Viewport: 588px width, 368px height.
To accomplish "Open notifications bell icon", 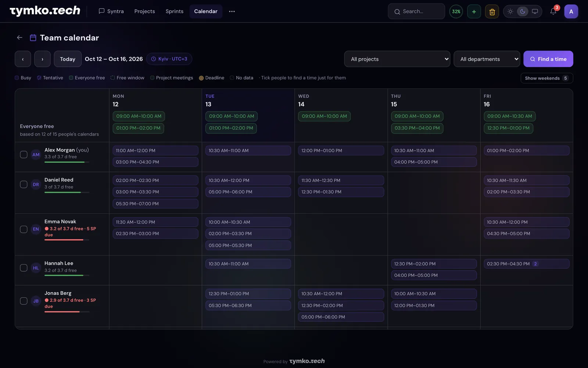I will tap(553, 11).
